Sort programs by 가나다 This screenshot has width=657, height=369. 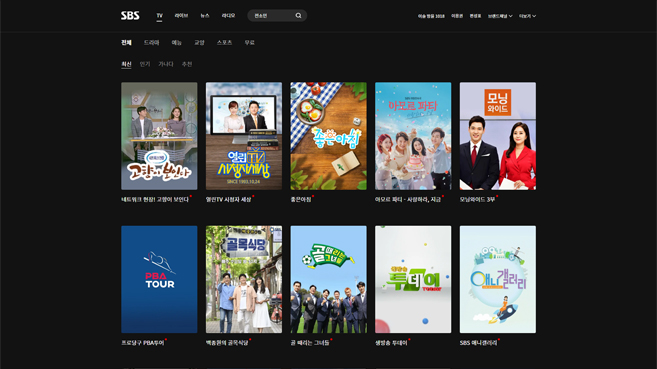coord(166,64)
